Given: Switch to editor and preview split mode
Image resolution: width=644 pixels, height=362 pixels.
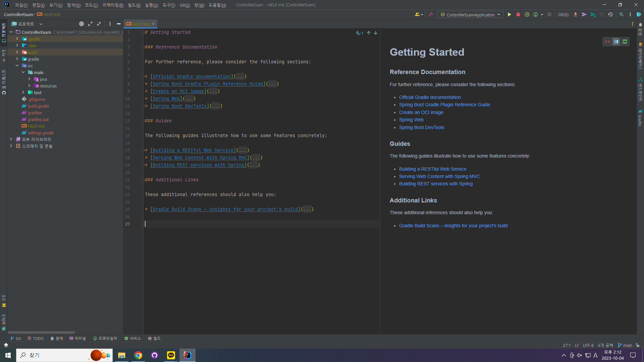Looking at the screenshot, I should 616,42.
